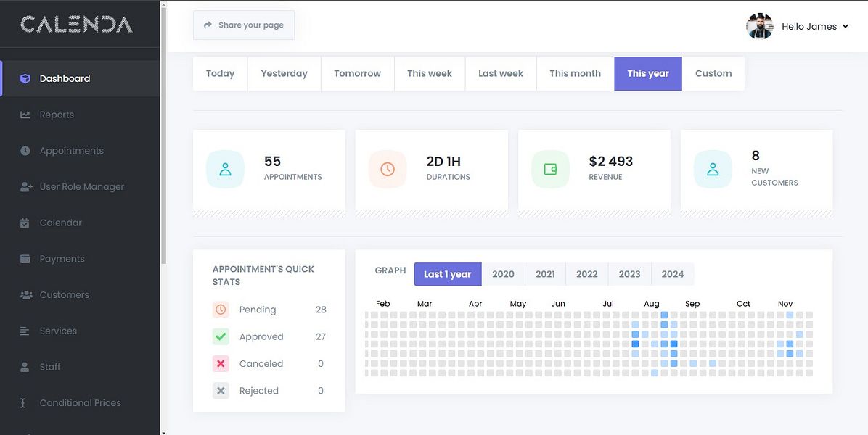868x435 pixels.
Task: Expand the Hello James user dropdown
Action: pyautogui.click(x=815, y=27)
